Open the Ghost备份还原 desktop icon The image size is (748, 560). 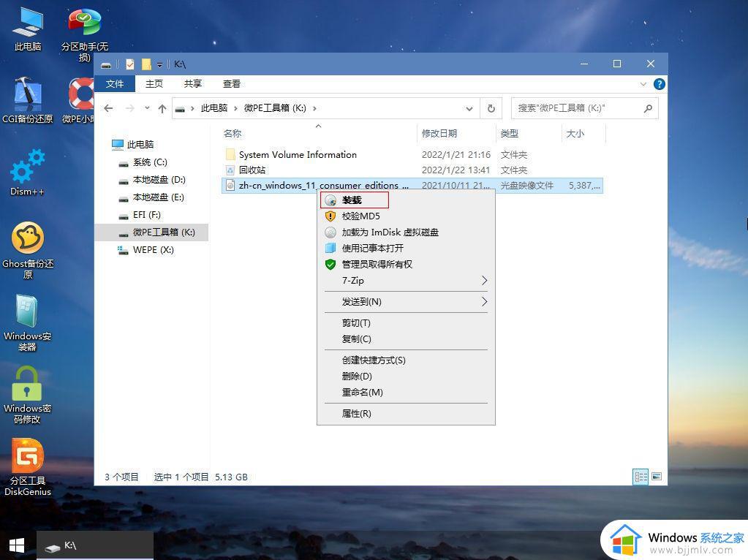pos(28,250)
